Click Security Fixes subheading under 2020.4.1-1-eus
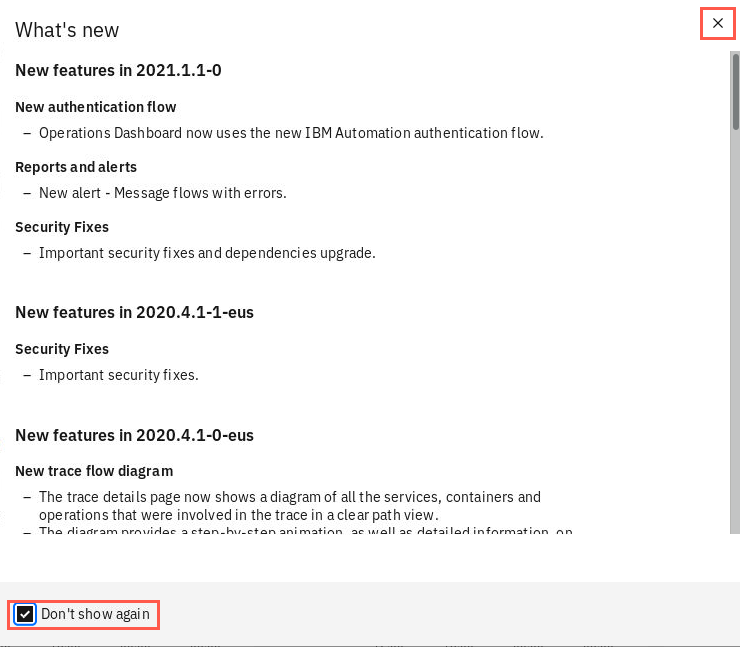 [x=62, y=349]
